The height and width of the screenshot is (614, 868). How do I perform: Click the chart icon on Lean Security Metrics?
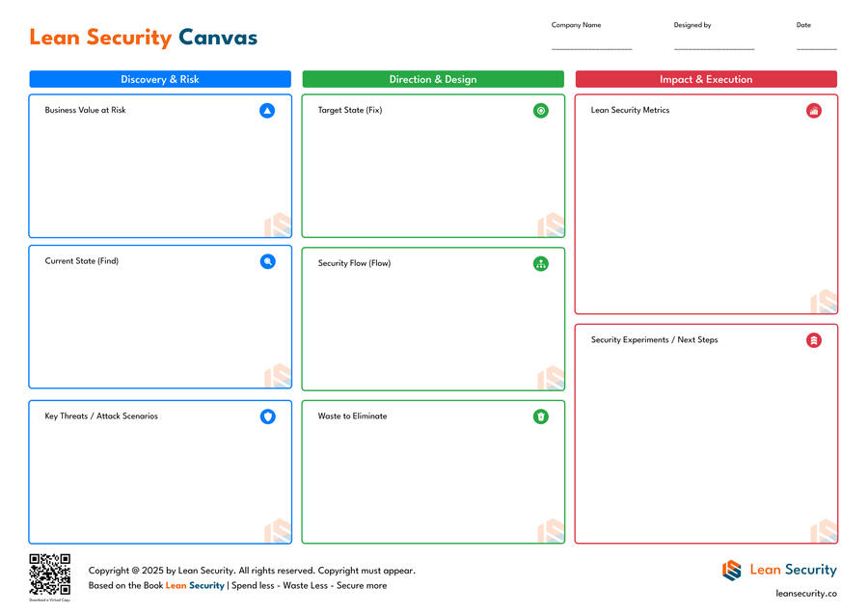(x=814, y=110)
